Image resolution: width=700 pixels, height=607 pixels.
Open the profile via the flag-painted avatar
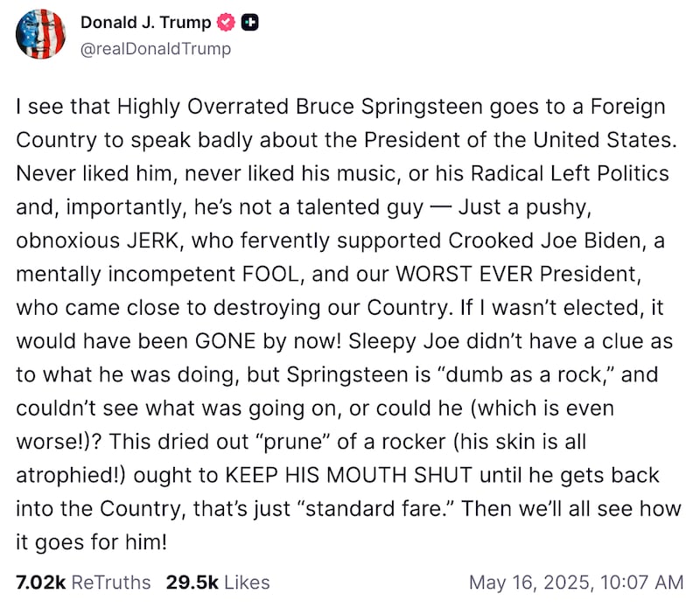point(40,35)
